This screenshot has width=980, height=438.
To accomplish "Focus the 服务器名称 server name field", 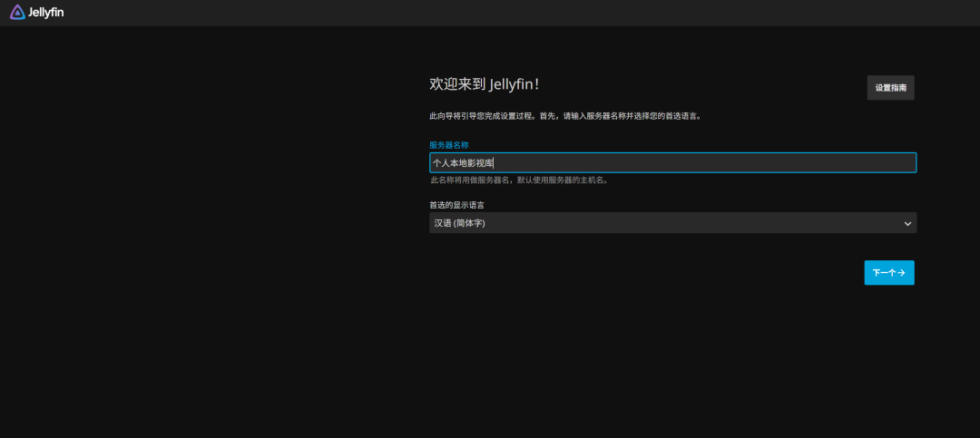I will pyautogui.click(x=672, y=163).
